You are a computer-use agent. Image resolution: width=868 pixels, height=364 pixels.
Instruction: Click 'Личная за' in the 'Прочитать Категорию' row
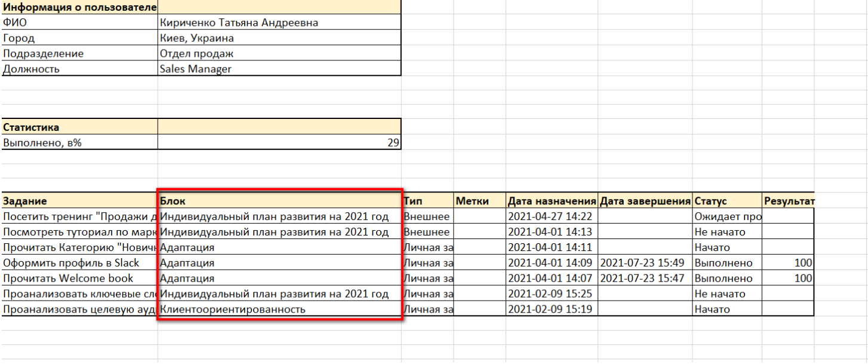(x=428, y=247)
